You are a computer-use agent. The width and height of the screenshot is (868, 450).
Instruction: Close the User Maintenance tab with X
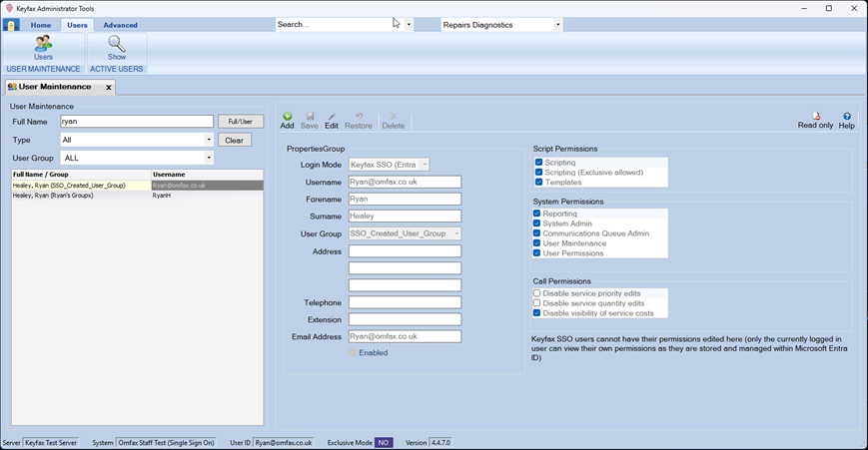[x=109, y=88]
